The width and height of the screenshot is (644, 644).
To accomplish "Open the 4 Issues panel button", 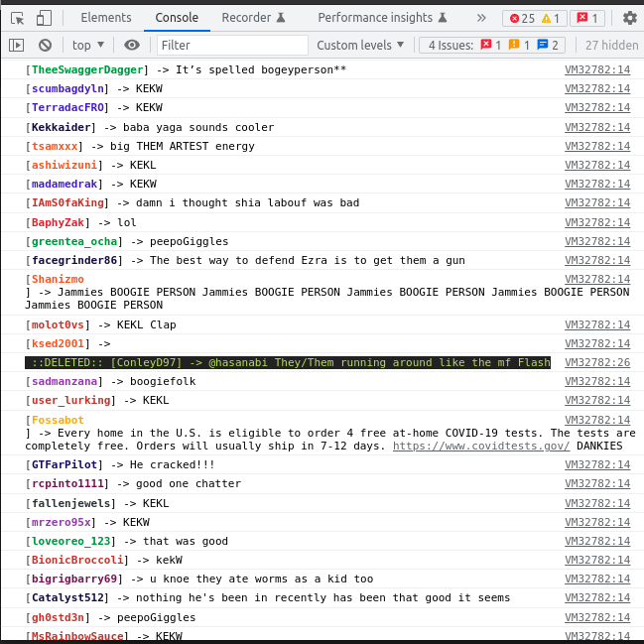I will (x=492, y=45).
